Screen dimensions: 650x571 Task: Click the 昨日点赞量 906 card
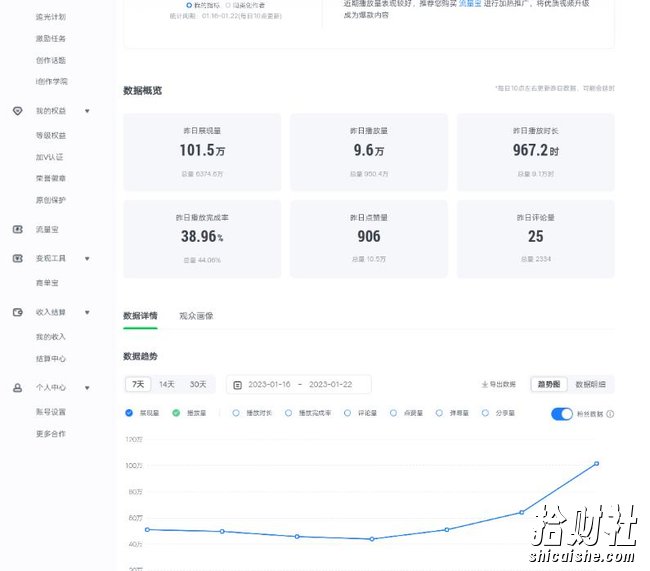[x=369, y=239]
